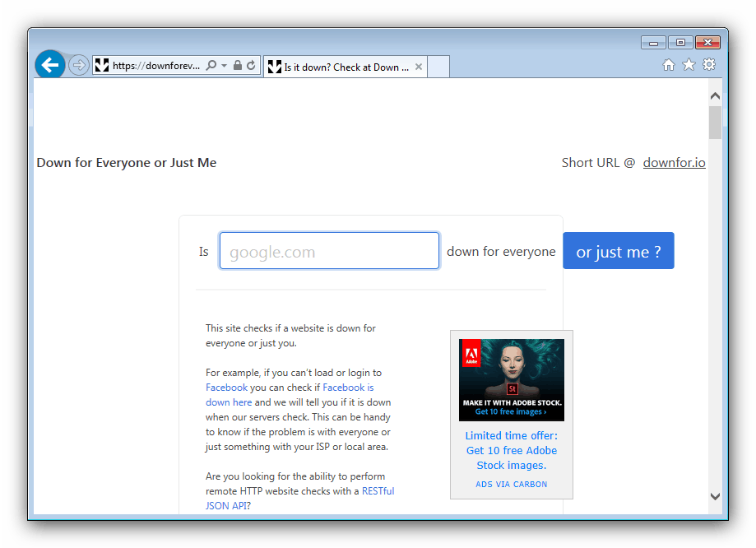Click the vertical scrollbar thumb

[x=715, y=123]
